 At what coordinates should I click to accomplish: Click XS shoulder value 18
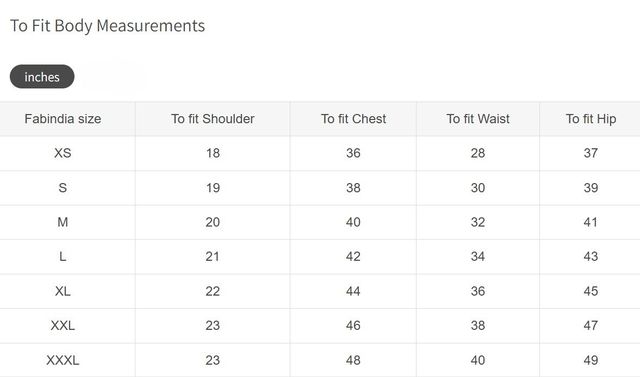coord(213,153)
